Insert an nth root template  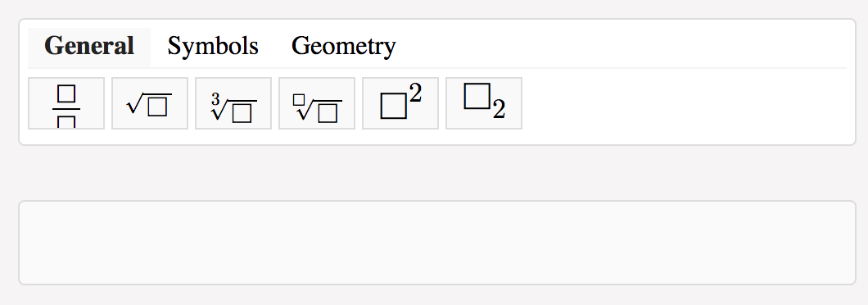(317, 103)
